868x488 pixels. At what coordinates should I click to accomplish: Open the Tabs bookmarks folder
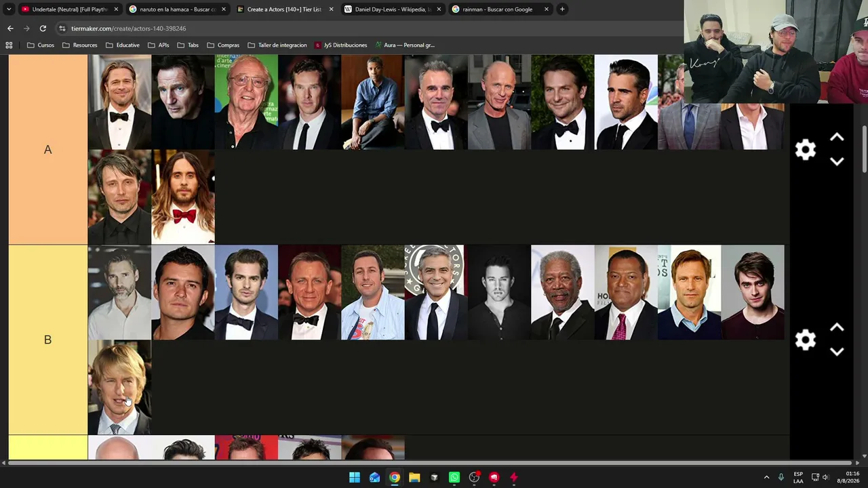(188, 45)
